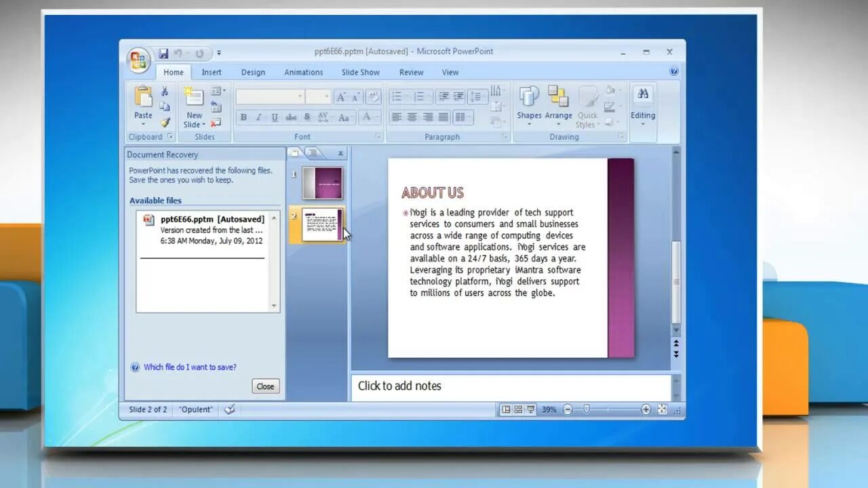Viewport: 868px width, 488px height.
Task: Toggle Strikethrough formatting
Action: [x=291, y=117]
